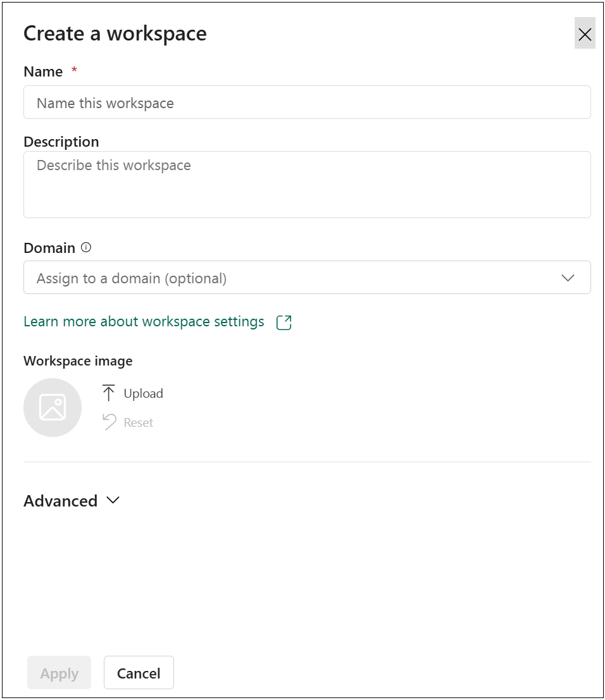Close the Create a workspace dialog
The width and height of the screenshot is (605, 700).
(x=585, y=34)
